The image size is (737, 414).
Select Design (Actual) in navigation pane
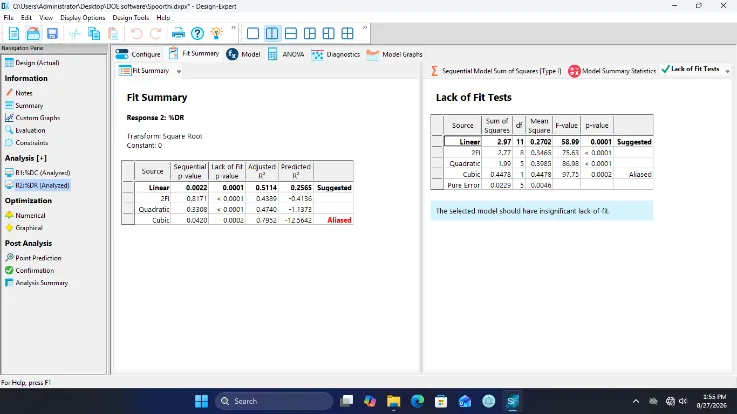pyautogui.click(x=32, y=62)
